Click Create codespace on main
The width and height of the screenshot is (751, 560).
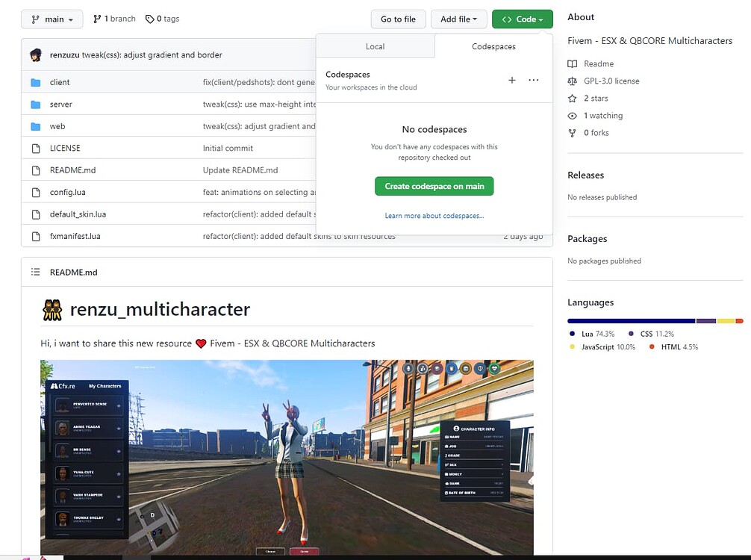pyautogui.click(x=434, y=187)
